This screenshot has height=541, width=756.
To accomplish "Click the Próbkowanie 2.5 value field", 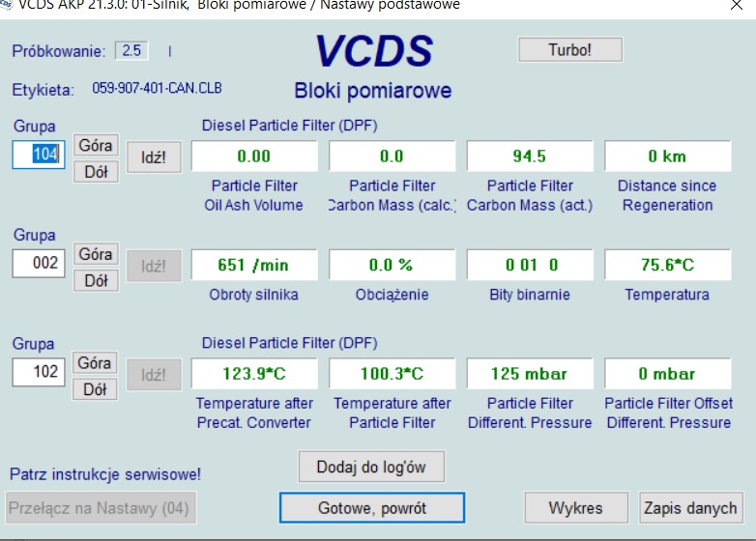I will point(131,50).
